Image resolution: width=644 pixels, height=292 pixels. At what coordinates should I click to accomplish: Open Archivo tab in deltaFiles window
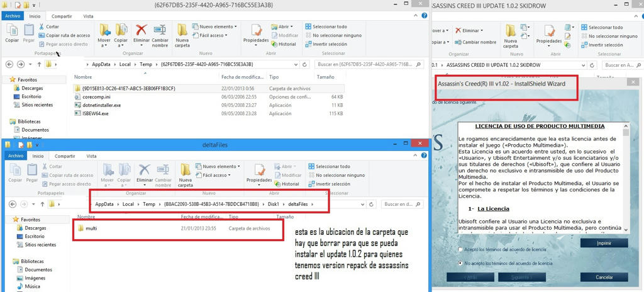pos(16,156)
